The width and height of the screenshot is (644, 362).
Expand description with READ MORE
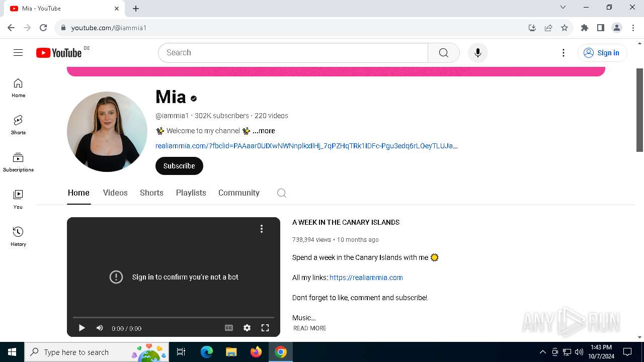coord(310,328)
